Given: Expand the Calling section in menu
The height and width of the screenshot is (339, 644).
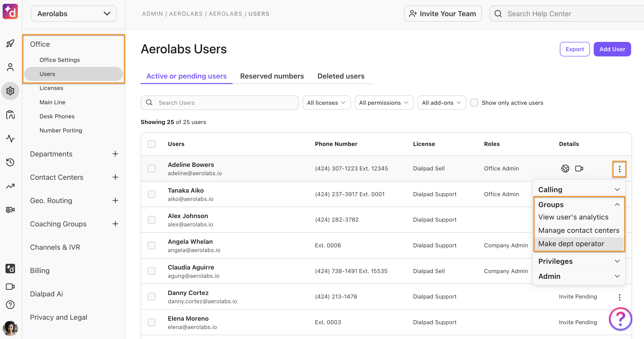Looking at the screenshot, I should click(579, 189).
